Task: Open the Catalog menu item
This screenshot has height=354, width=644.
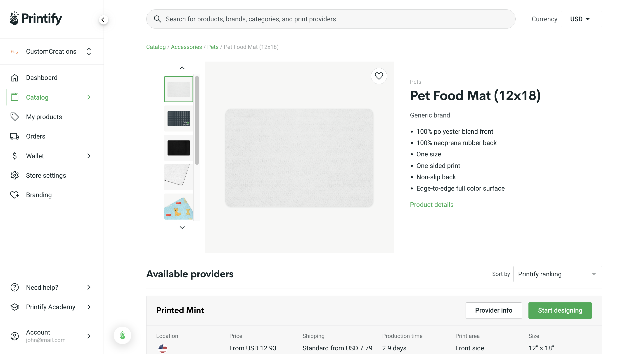Action: tap(37, 97)
